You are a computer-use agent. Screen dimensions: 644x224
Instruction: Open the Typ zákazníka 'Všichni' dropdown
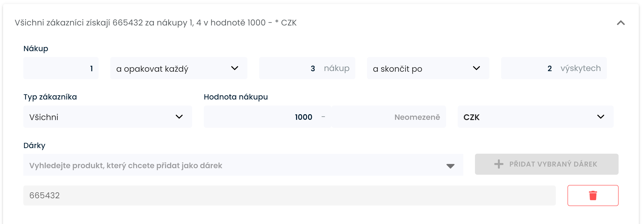click(107, 117)
